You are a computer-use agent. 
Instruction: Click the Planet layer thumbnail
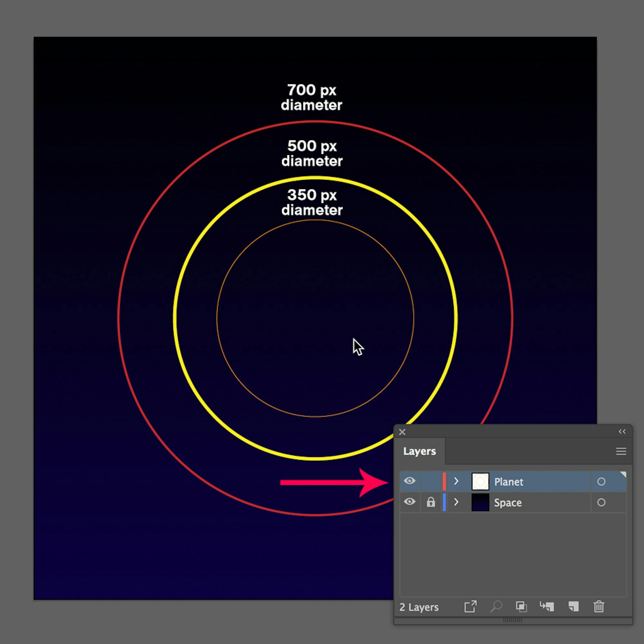pos(480,481)
